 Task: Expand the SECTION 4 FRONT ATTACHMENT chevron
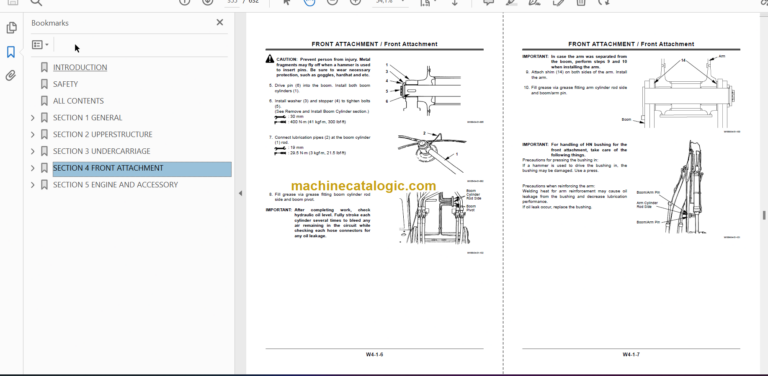[x=33, y=168]
